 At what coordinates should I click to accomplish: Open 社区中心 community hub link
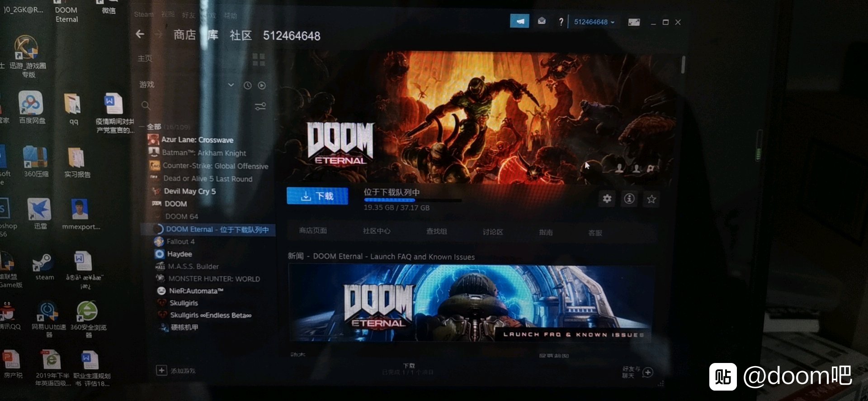tap(377, 231)
